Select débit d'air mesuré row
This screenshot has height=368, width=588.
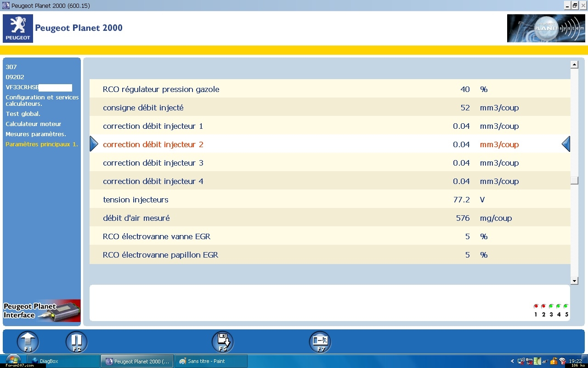(330, 218)
